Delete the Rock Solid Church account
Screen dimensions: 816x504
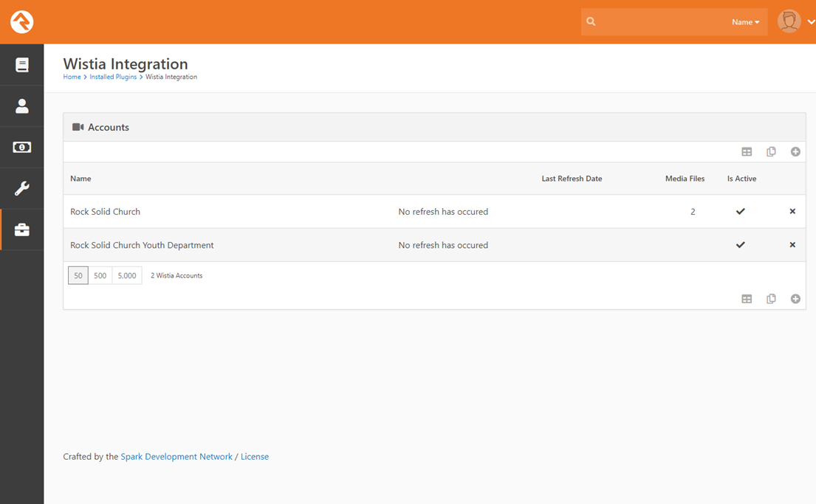[x=792, y=211]
